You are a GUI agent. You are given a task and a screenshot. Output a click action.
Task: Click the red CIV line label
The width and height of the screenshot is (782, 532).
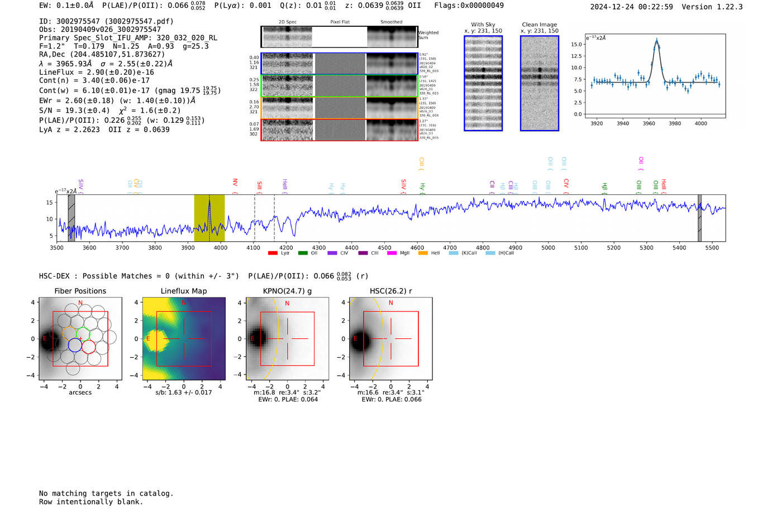click(566, 183)
